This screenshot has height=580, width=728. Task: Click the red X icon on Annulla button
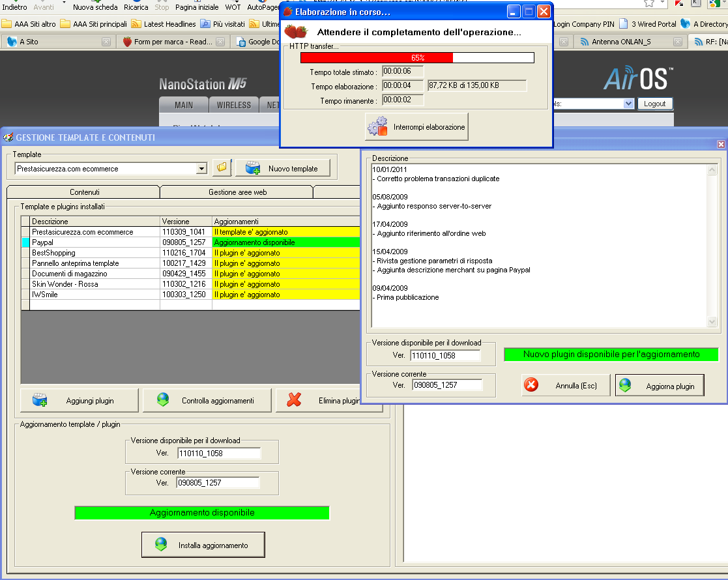(531, 385)
